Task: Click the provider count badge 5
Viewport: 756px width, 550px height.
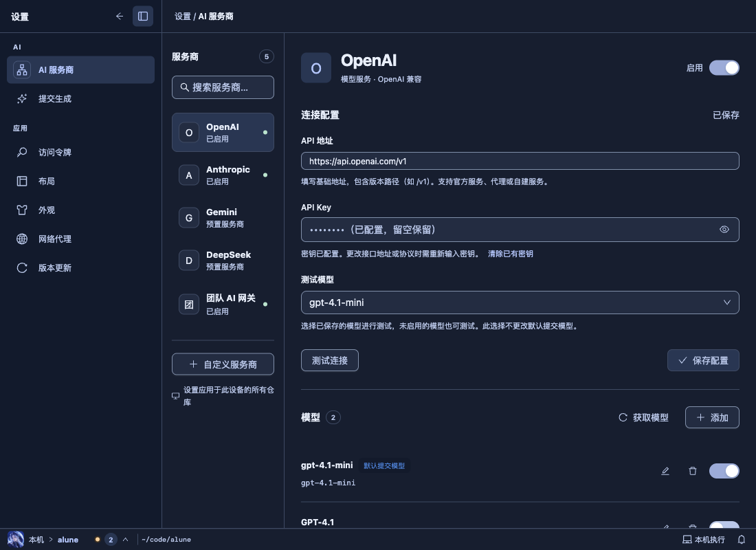Action: point(267,57)
